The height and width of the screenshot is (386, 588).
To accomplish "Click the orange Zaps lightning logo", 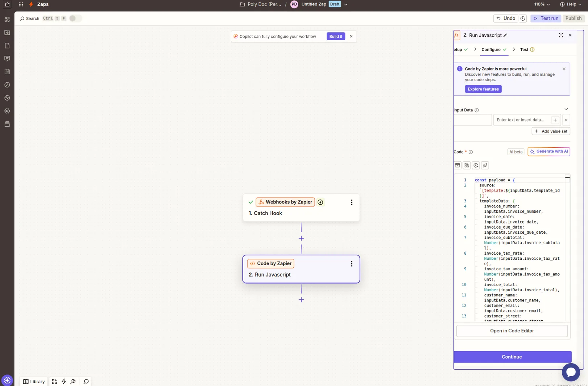I will click(x=31, y=4).
